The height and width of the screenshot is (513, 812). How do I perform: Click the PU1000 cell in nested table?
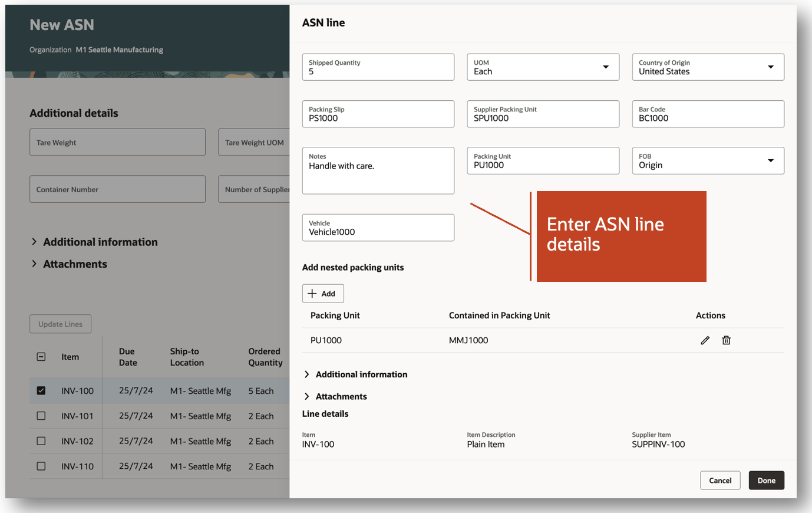(x=326, y=340)
